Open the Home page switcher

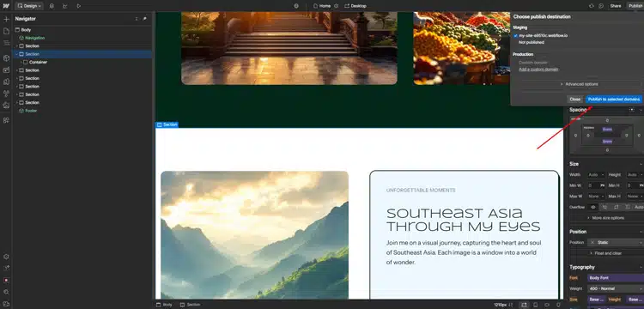(x=322, y=6)
